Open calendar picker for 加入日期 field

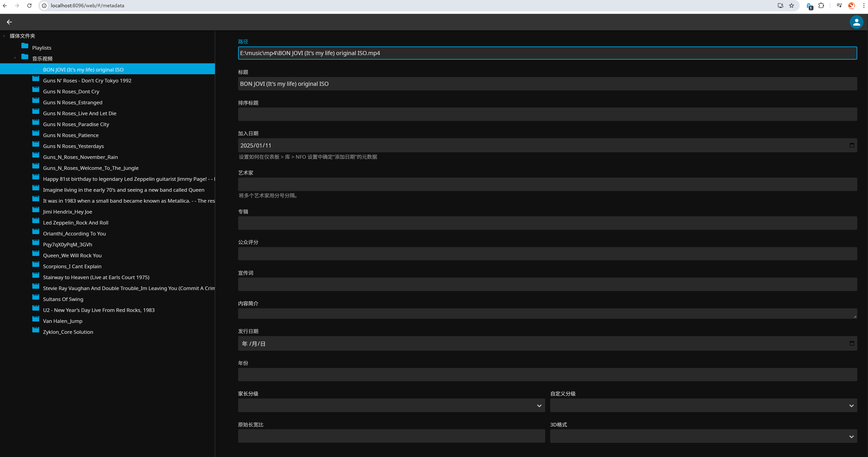click(x=851, y=145)
